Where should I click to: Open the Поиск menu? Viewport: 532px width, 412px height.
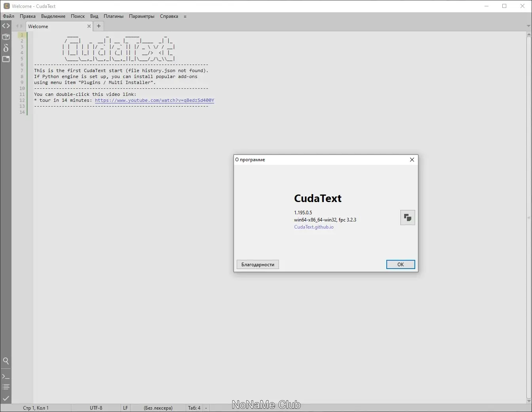[x=78, y=16]
